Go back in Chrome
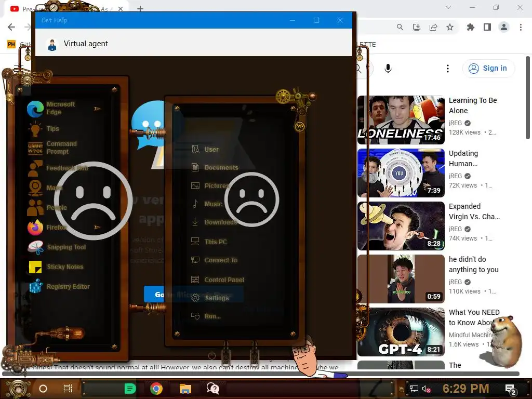This screenshot has height=399, width=532. point(11,27)
